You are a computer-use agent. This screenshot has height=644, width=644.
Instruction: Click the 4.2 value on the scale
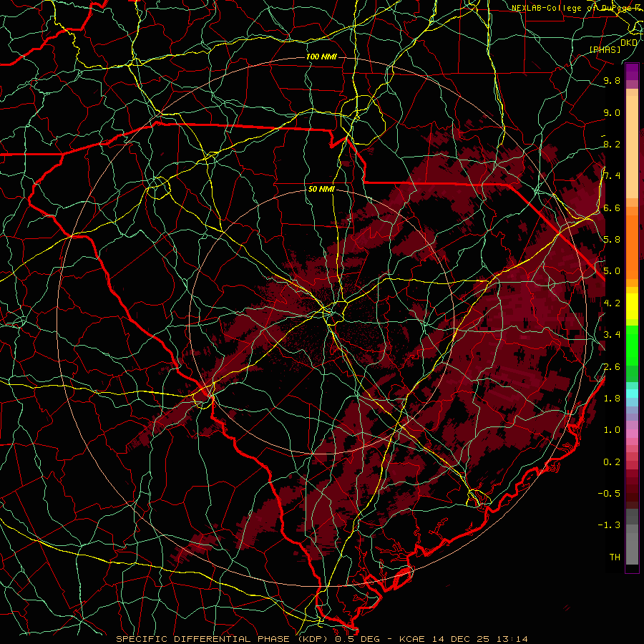(612, 303)
